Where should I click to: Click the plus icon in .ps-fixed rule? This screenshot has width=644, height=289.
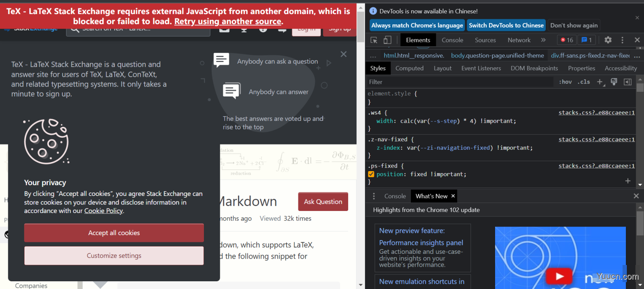coord(628,181)
